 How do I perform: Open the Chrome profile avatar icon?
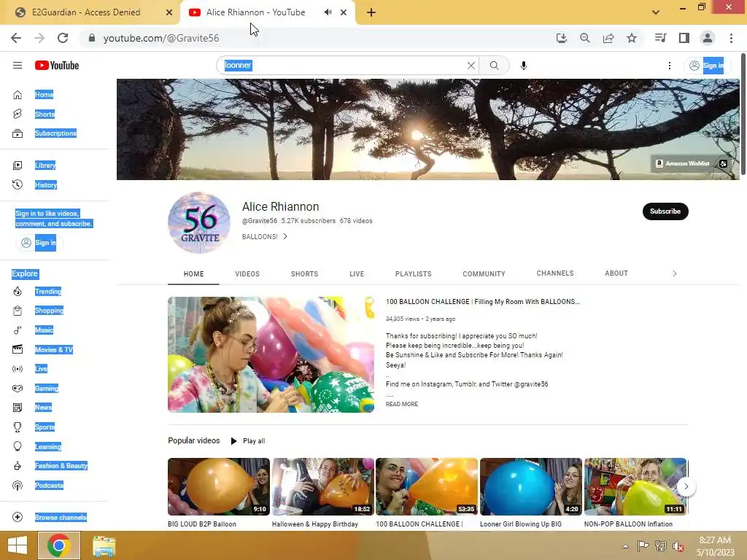pos(708,38)
